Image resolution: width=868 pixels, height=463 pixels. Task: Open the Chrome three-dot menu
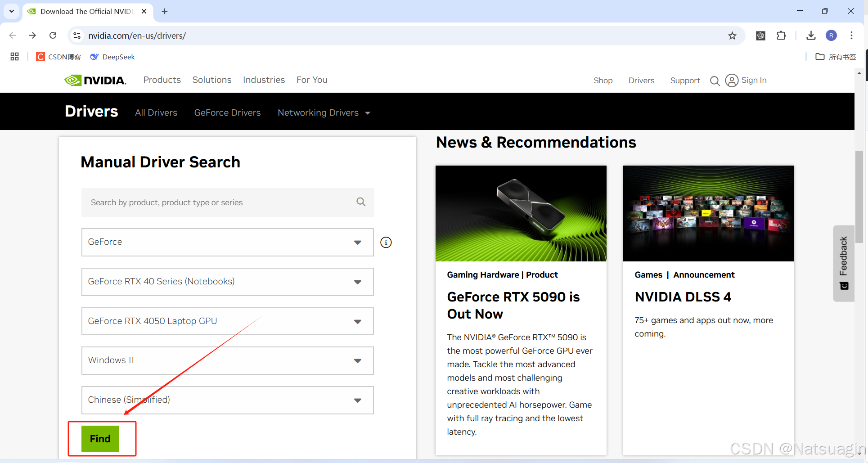pyautogui.click(x=851, y=36)
